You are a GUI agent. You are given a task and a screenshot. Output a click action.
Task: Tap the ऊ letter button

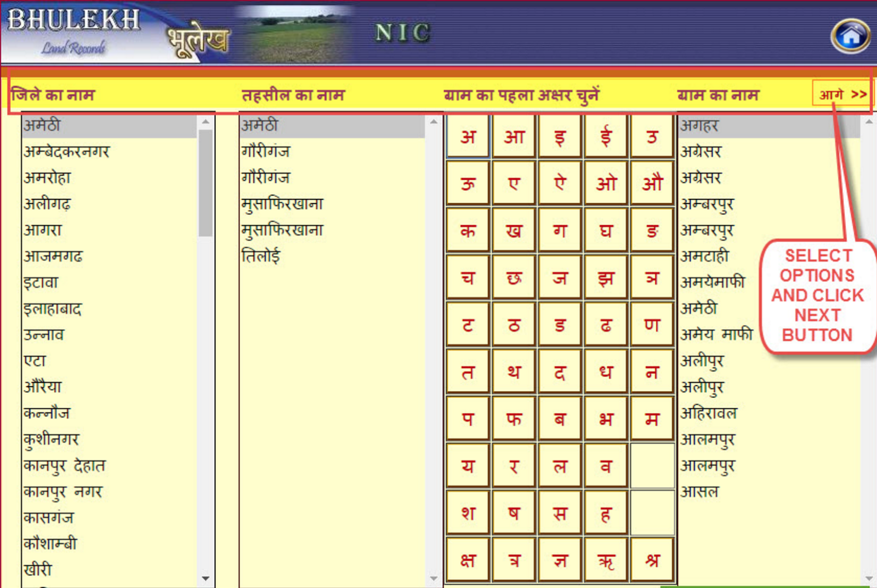(x=468, y=183)
